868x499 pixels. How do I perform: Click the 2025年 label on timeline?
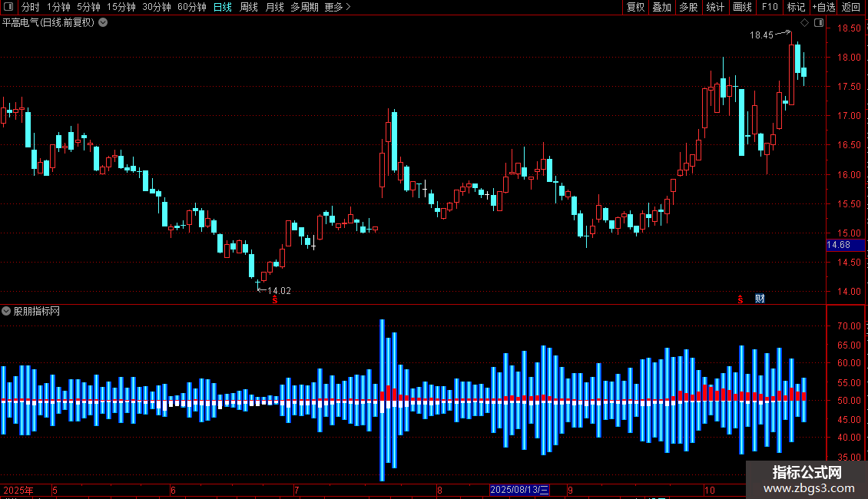tap(18, 490)
